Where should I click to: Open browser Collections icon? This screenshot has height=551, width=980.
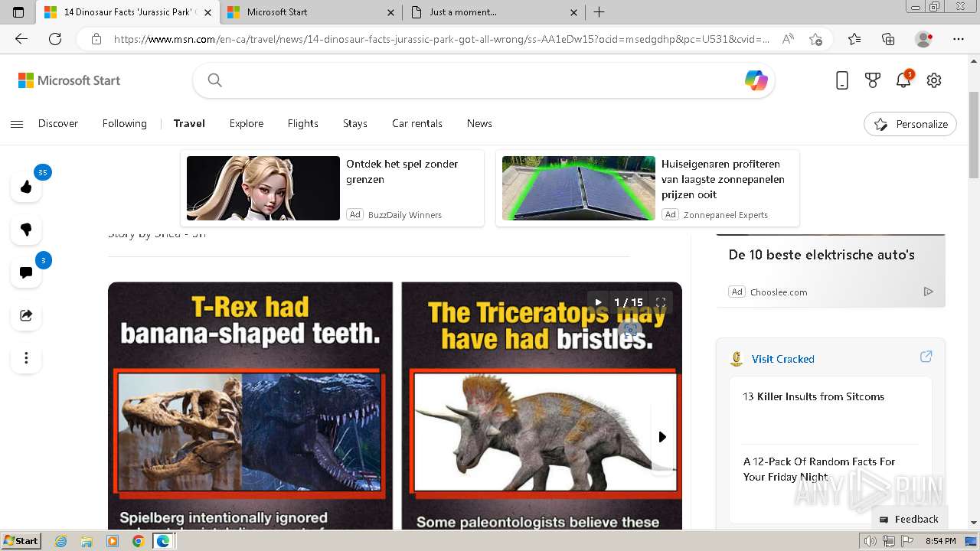(x=888, y=39)
